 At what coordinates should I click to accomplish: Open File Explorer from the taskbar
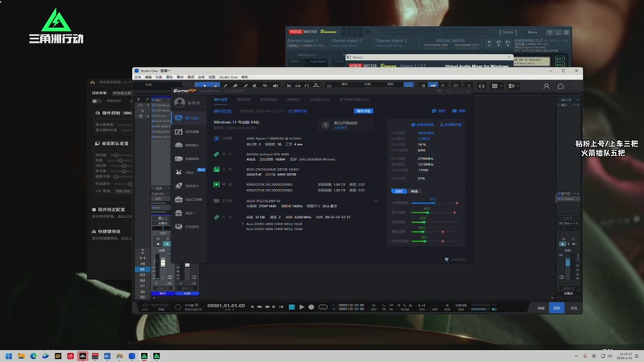21,356
